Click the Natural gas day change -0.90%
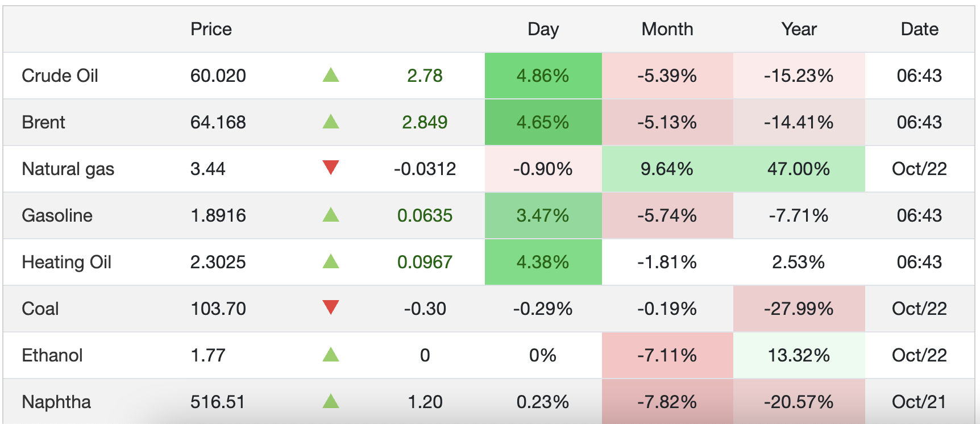 pyautogui.click(x=543, y=169)
